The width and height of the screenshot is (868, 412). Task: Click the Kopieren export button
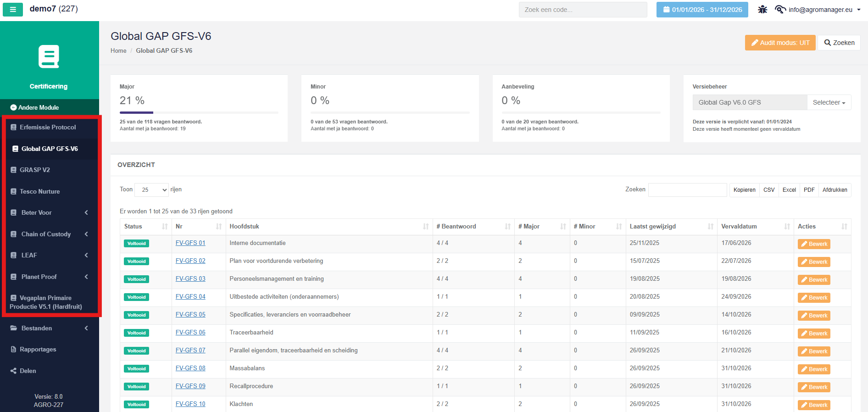[744, 190]
